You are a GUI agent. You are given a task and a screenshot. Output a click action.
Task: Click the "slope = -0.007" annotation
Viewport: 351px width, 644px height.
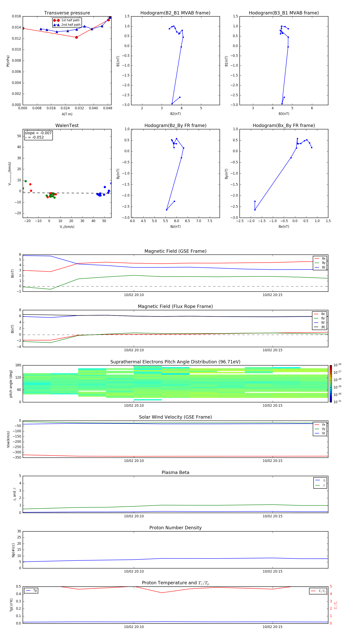[38, 133]
